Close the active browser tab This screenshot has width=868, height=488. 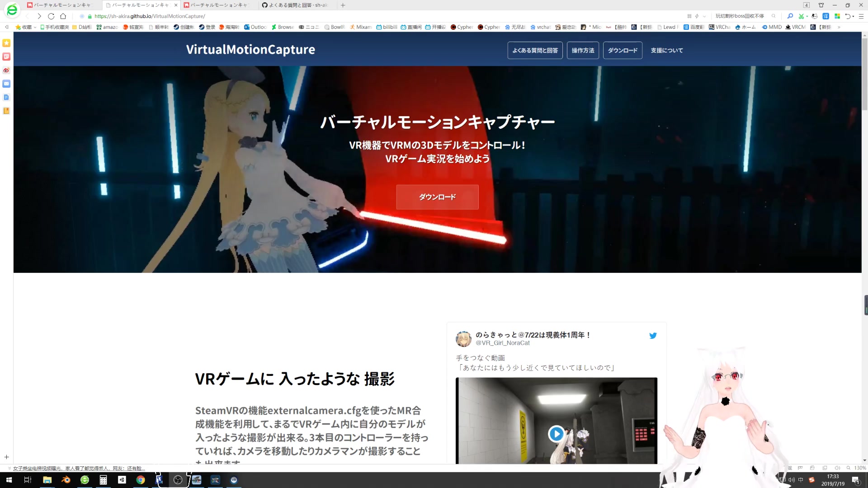coord(176,5)
